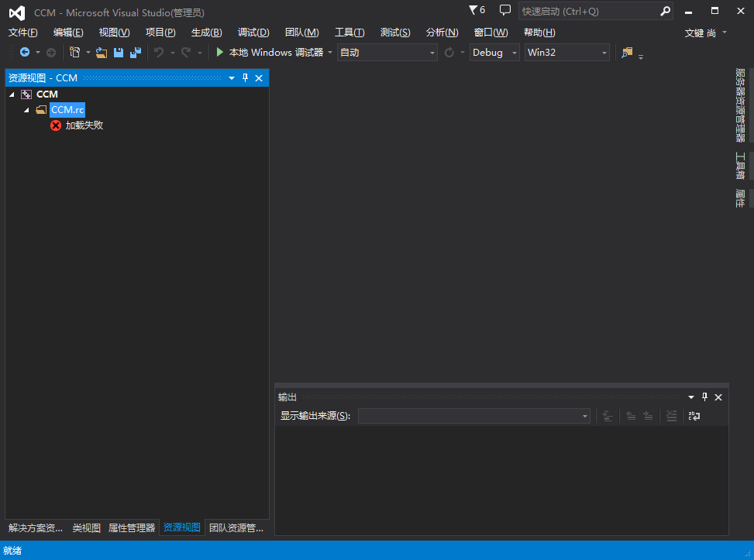The image size is (754, 560).
Task: Open the 编辑(E) menu
Action: [x=68, y=33]
